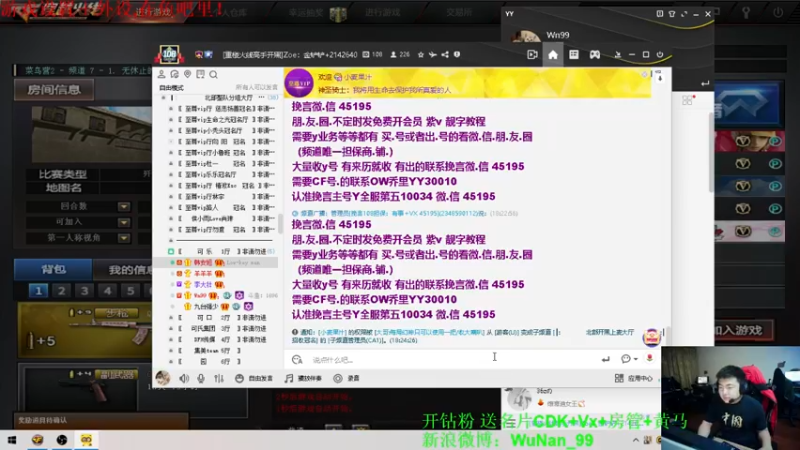Click the star favorite channel icon
The height and width of the screenshot is (450, 800).
tap(421, 55)
